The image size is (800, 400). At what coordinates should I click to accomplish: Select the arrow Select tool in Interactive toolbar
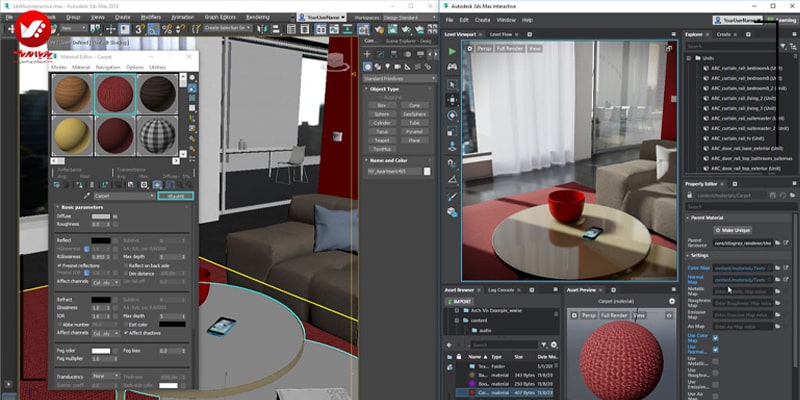pos(452,85)
